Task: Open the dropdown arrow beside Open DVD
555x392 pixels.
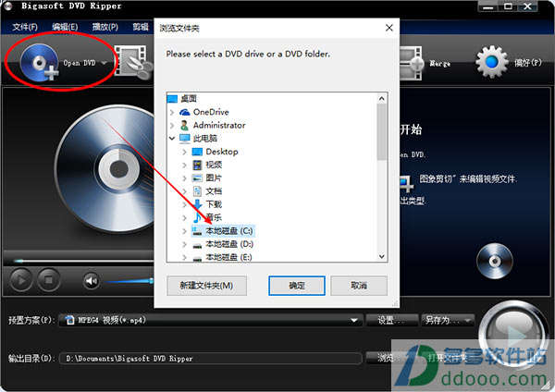Action: point(104,63)
